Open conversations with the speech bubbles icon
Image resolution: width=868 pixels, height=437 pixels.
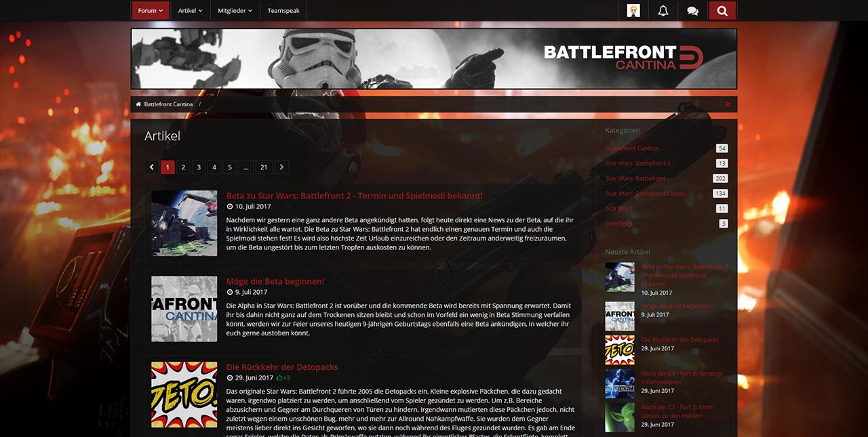pos(692,11)
